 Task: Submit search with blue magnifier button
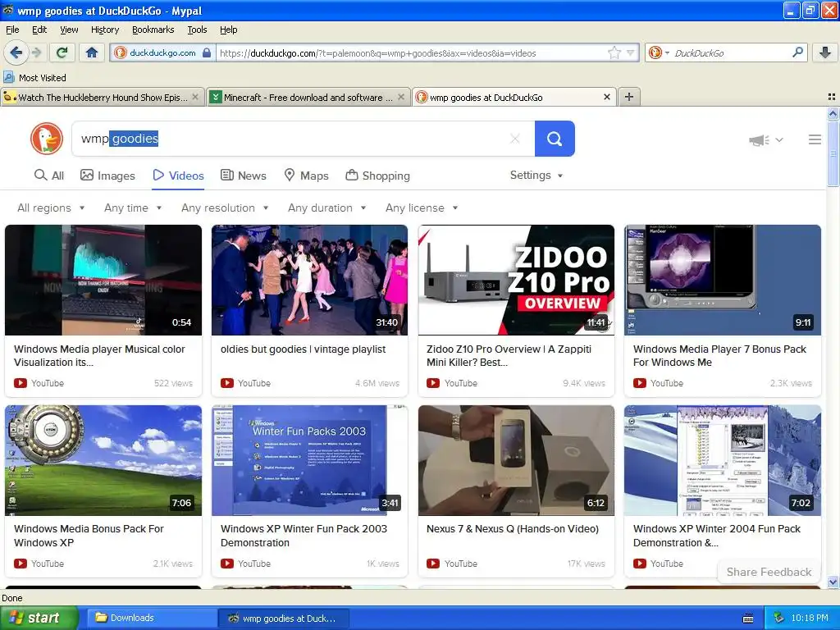pos(555,139)
